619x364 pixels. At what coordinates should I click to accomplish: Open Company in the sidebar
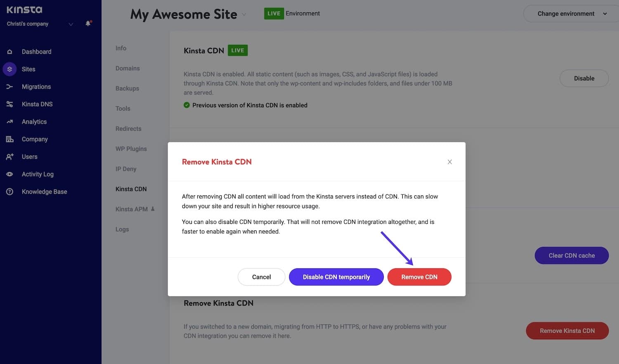click(x=35, y=139)
